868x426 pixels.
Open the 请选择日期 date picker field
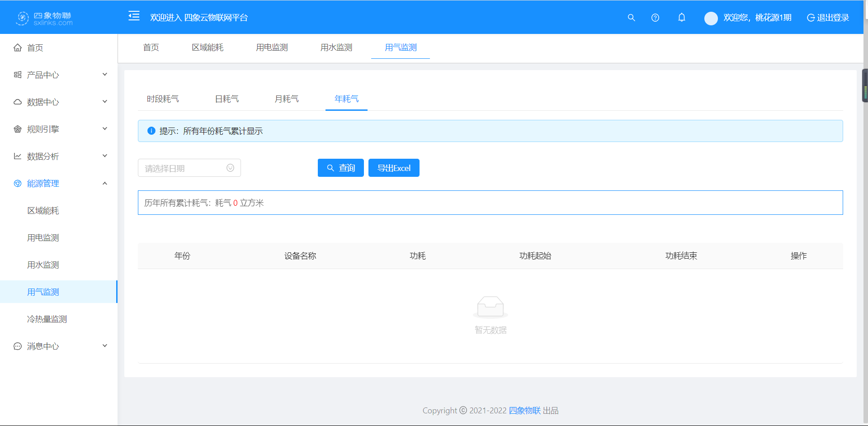189,168
